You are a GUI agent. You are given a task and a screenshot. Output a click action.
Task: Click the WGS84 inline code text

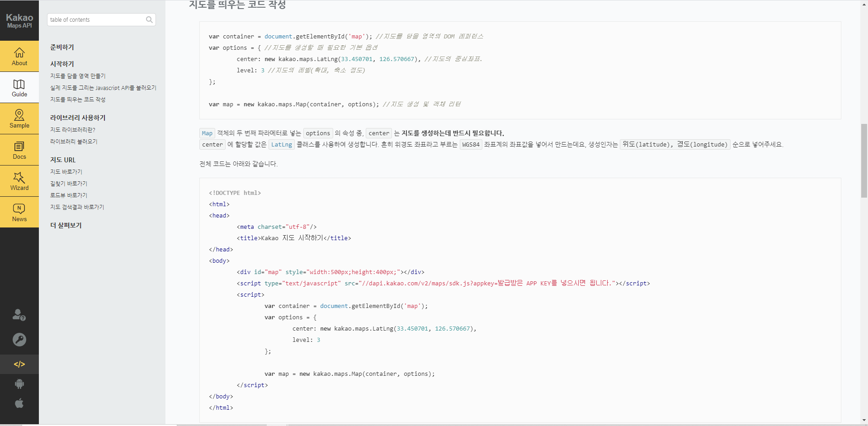(x=471, y=144)
